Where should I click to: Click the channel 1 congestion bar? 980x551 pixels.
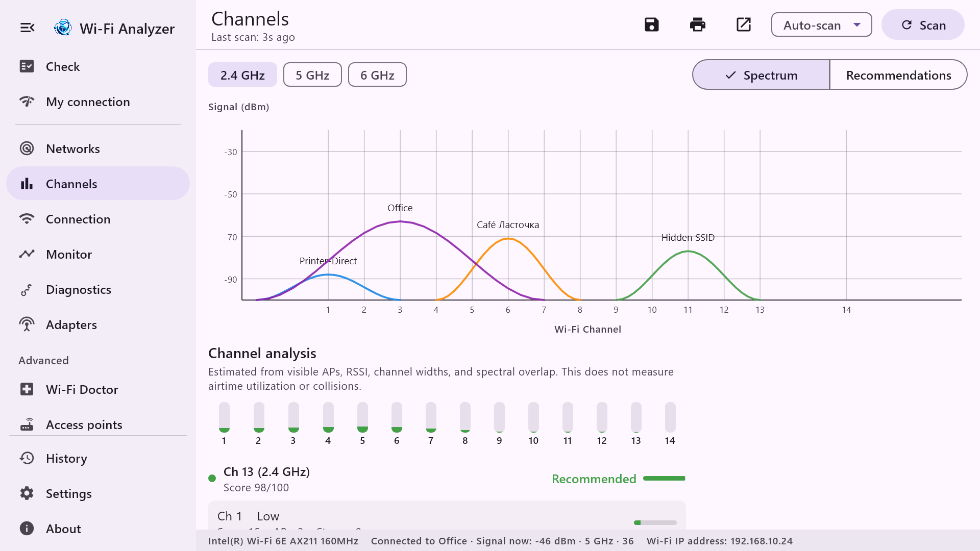tap(224, 417)
